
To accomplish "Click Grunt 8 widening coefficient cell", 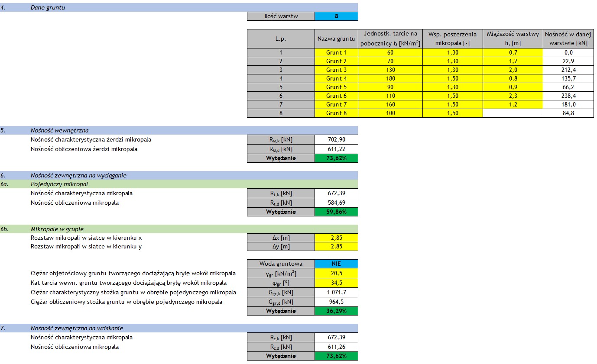I will point(452,113).
